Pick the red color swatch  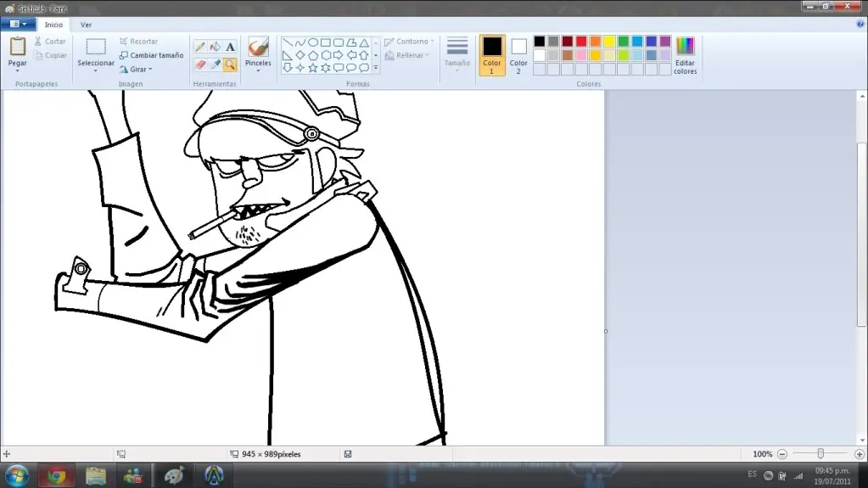(x=581, y=42)
